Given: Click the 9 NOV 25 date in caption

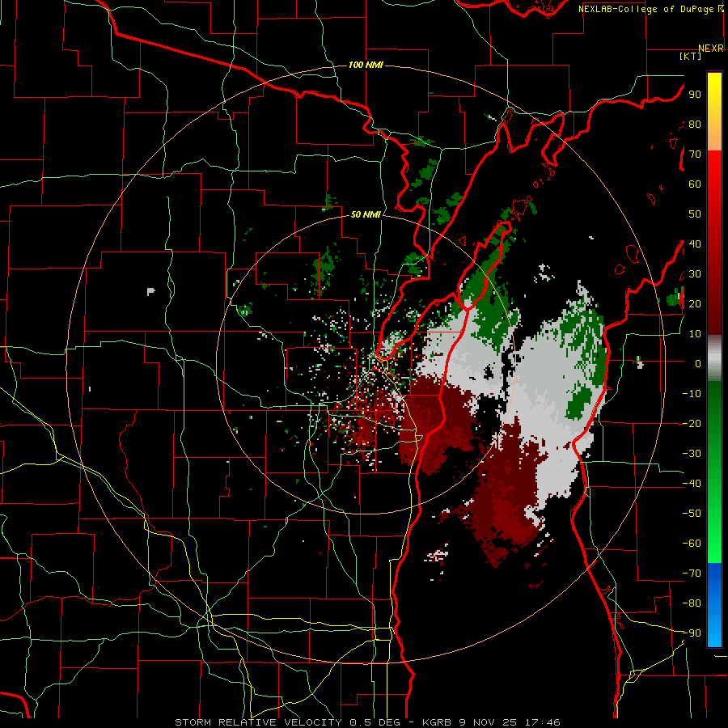Looking at the screenshot, I should tap(488, 722).
